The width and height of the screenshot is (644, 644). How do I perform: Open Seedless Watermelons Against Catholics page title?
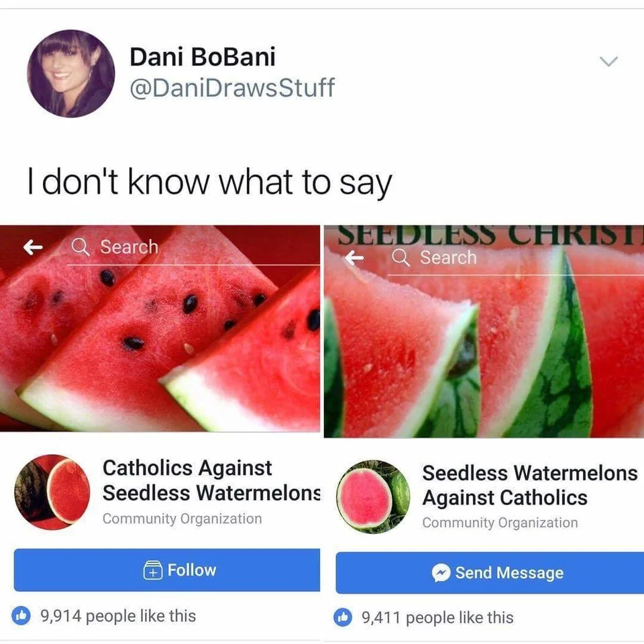[x=529, y=485]
